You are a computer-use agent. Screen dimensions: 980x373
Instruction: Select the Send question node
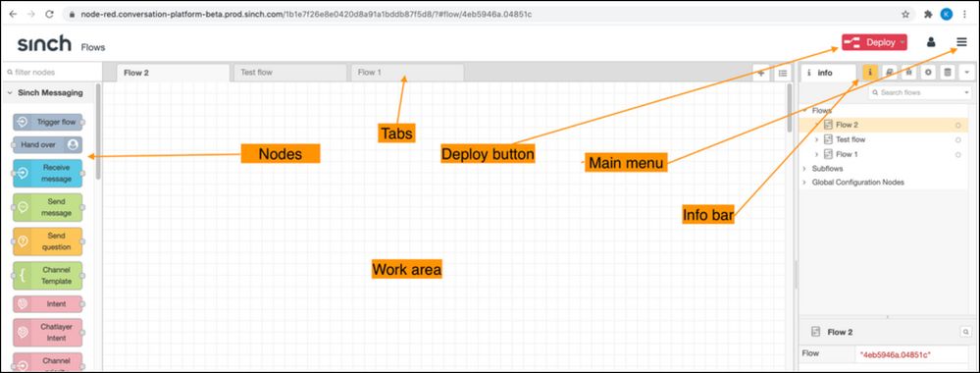point(47,241)
